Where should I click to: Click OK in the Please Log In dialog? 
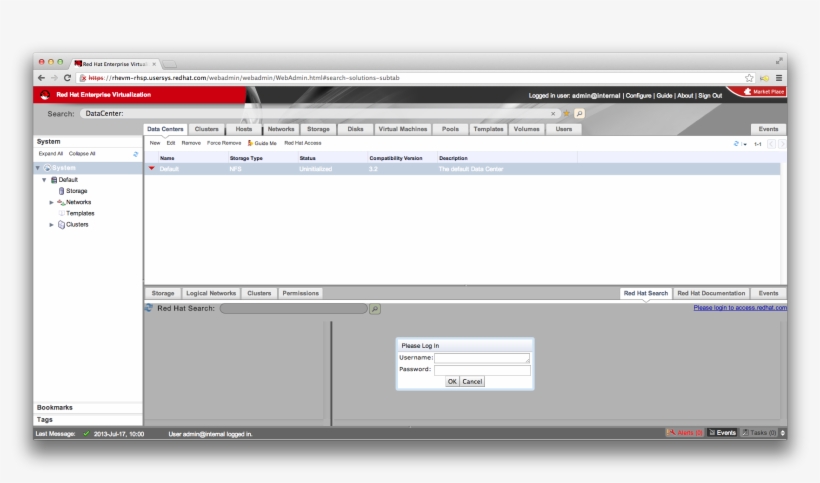pos(452,382)
